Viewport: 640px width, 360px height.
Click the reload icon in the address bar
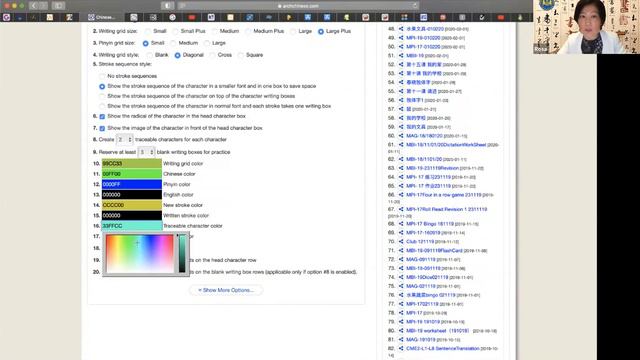[x=415, y=6]
